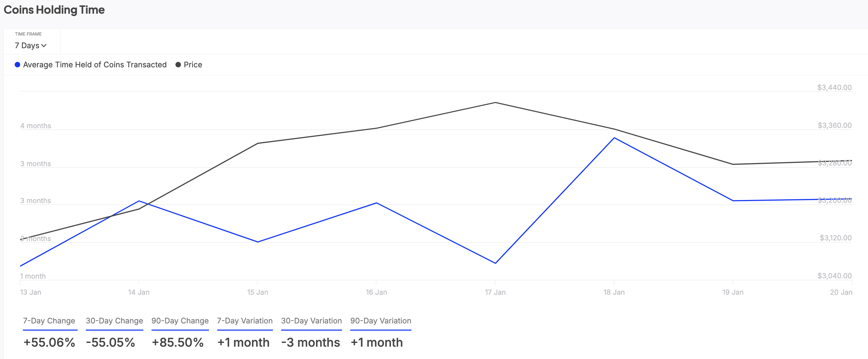Click the +55.06% change value
The width and height of the screenshot is (868, 359).
coord(49,342)
